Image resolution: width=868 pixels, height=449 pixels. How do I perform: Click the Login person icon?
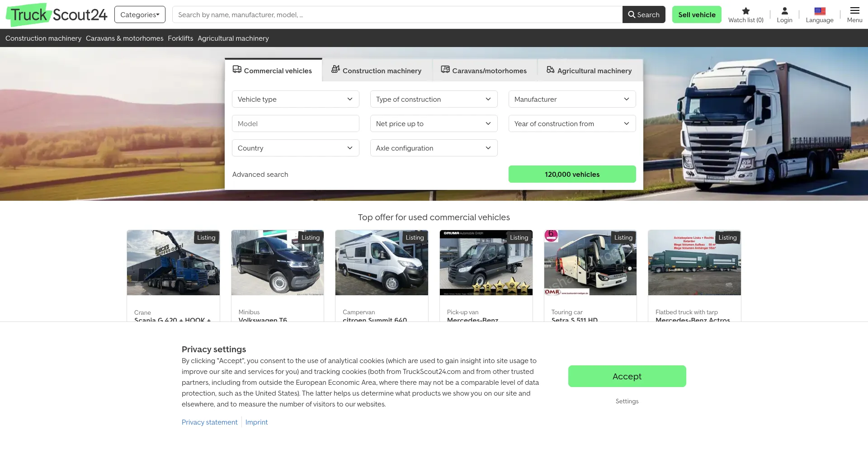tap(785, 11)
